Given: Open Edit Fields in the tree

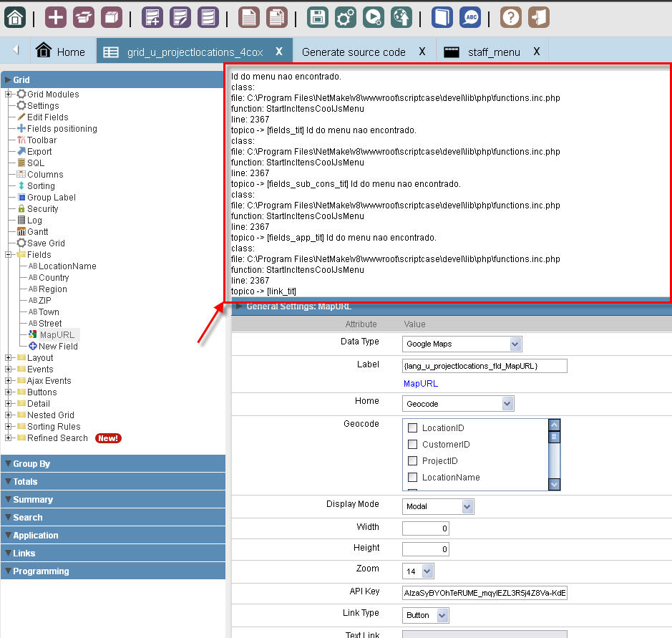Looking at the screenshot, I should click(47, 117).
